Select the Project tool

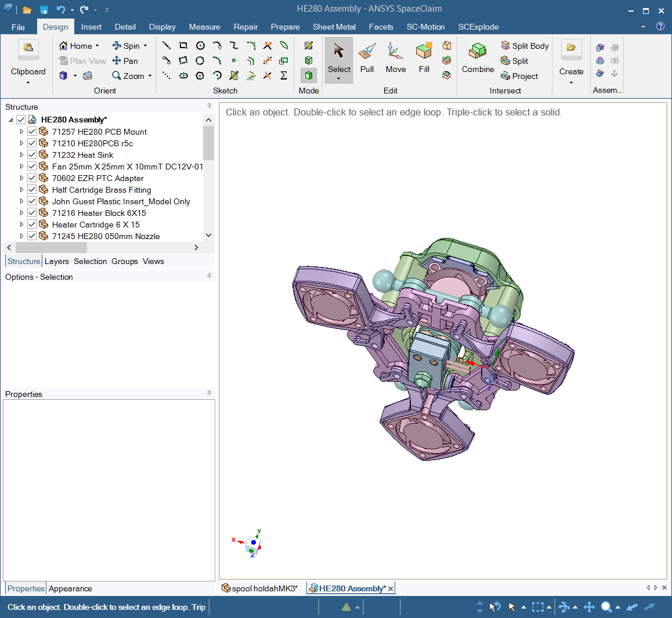(x=519, y=76)
